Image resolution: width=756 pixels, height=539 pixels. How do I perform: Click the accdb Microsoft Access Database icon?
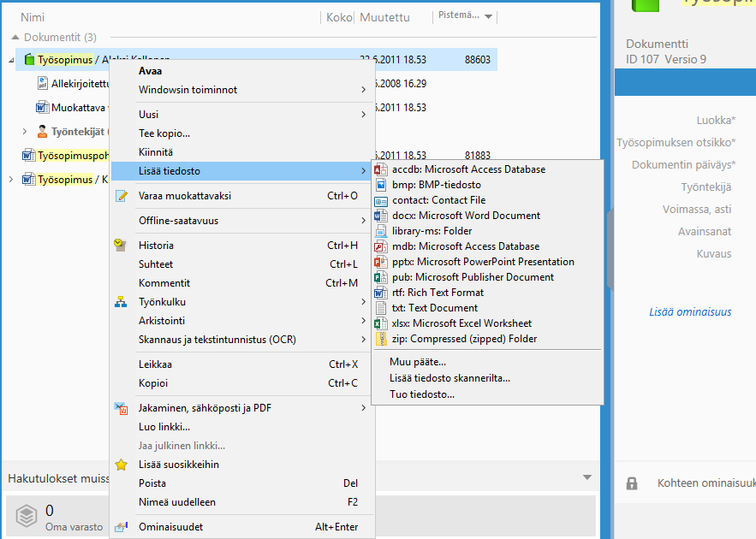click(380, 169)
